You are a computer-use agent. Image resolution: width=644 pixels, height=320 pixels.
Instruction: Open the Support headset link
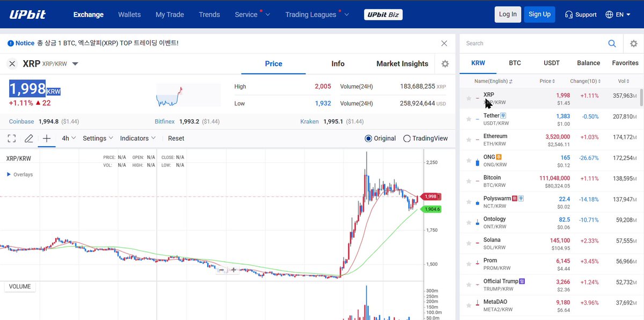581,14
